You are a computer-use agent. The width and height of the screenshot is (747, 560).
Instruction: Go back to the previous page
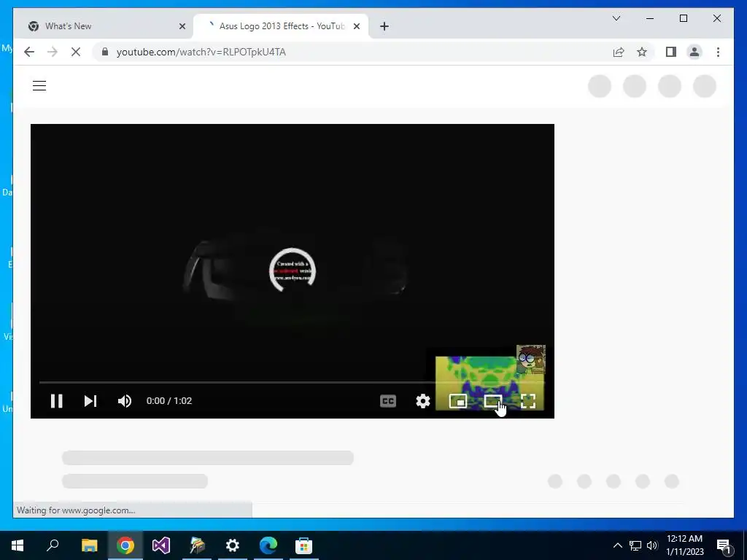tap(29, 52)
